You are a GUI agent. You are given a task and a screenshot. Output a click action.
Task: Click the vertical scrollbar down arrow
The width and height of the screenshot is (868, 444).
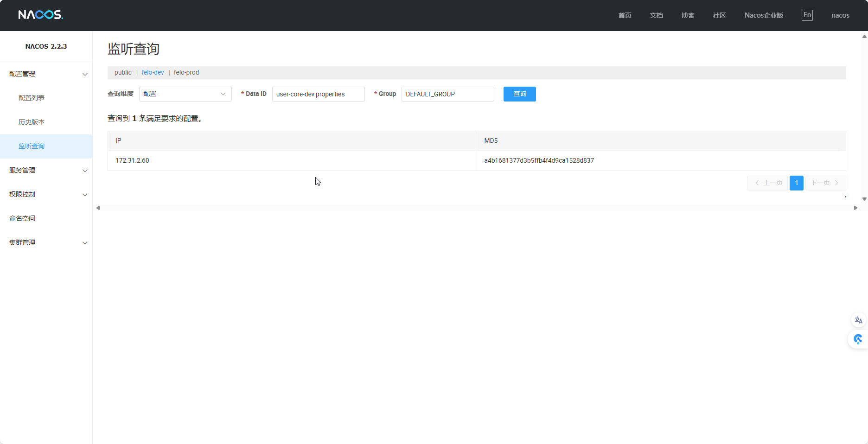tap(864, 199)
